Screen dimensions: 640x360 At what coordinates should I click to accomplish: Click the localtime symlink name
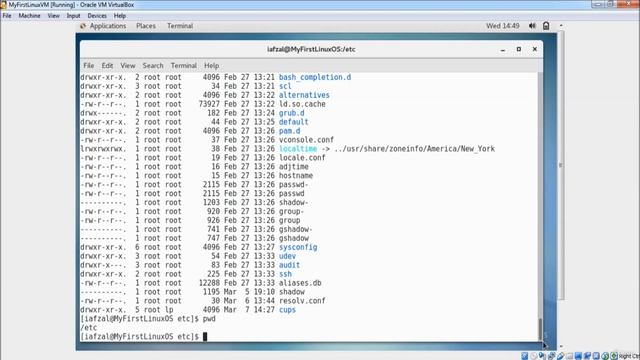298,149
